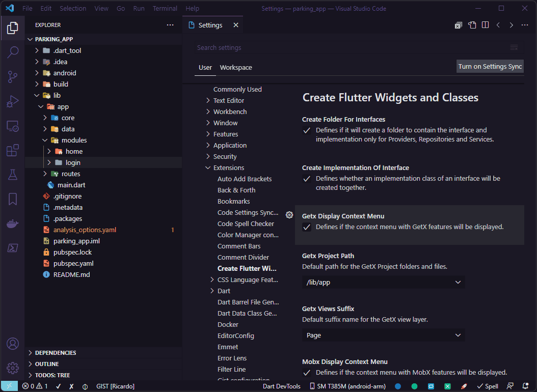Screen dimensions: 537x392
Task: Click the blue circle status bar icon
Action: click(398, 386)
